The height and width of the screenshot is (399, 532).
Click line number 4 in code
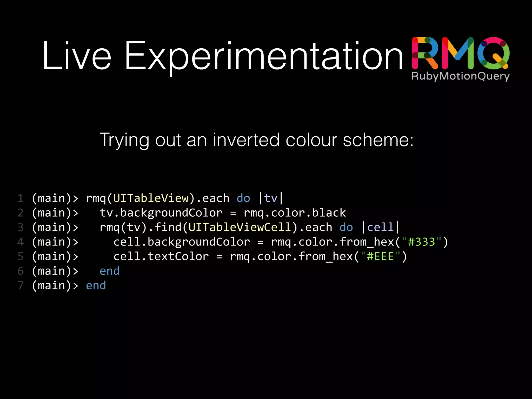coord(21,242)
